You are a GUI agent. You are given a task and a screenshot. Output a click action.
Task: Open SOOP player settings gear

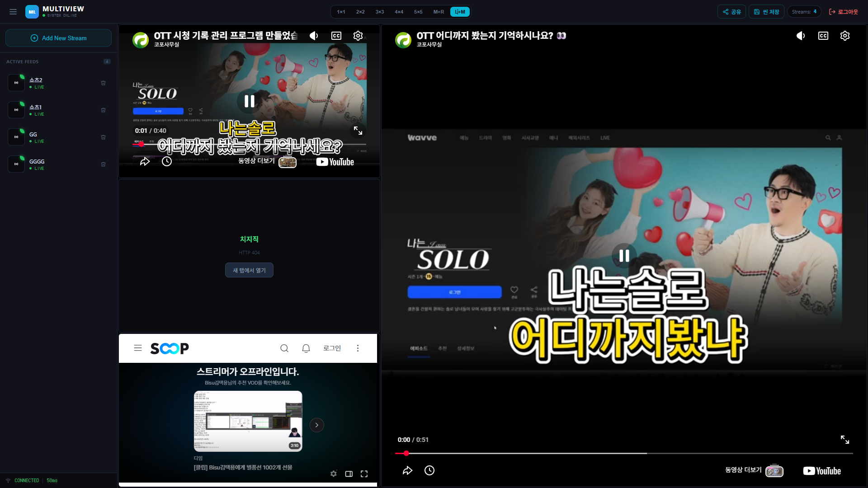click(334, 474)
